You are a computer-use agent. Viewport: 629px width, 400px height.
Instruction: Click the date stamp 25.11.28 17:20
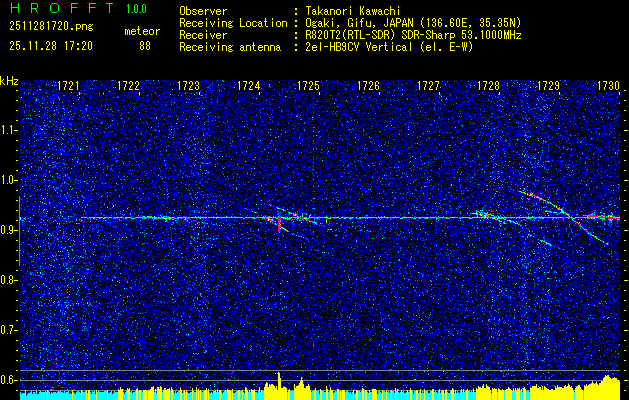coord(51,46)
